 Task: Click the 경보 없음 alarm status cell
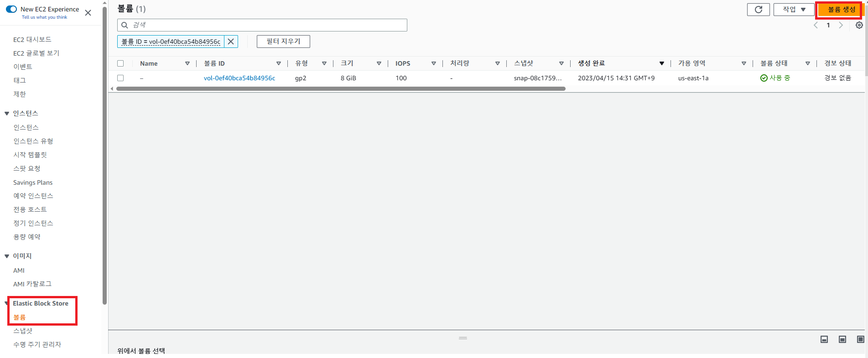coord(837,78)
